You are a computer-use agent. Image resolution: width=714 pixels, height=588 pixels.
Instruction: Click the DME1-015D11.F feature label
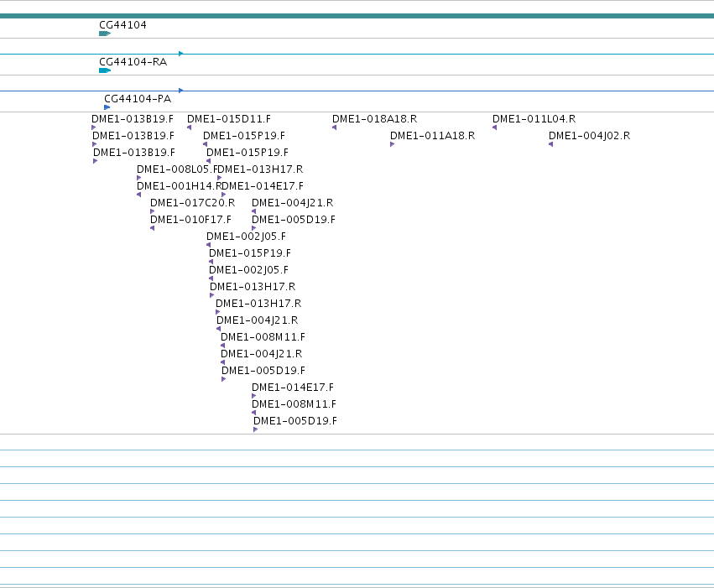228,119
